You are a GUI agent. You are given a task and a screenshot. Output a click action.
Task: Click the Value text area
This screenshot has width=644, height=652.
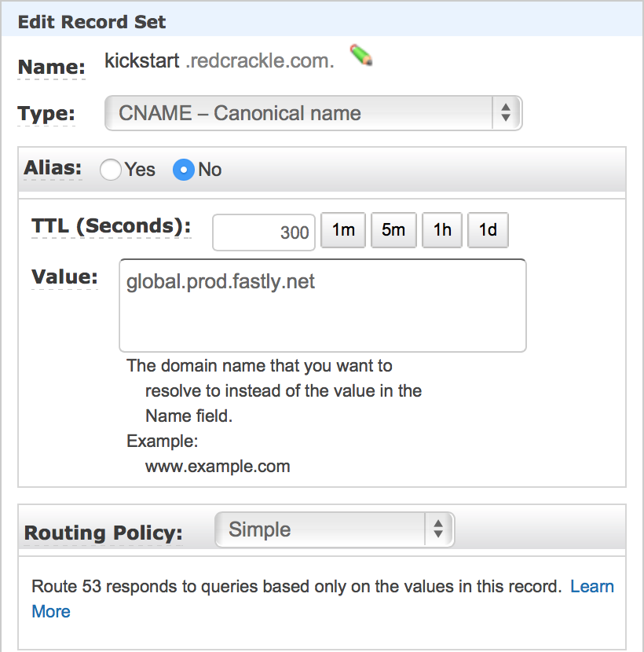323,306
